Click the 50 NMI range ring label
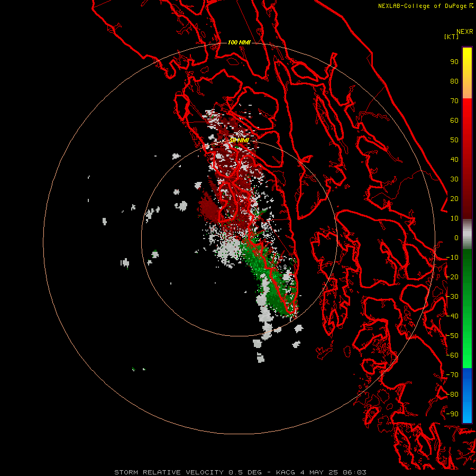The image size is (476, 476). (x=239, y=140)
